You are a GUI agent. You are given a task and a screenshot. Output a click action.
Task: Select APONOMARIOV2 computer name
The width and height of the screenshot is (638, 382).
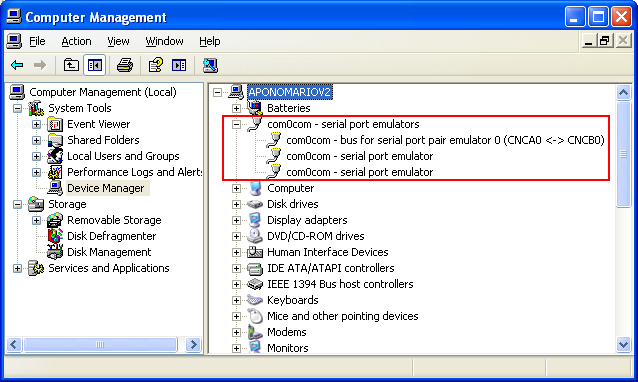[x=290, y=92]
